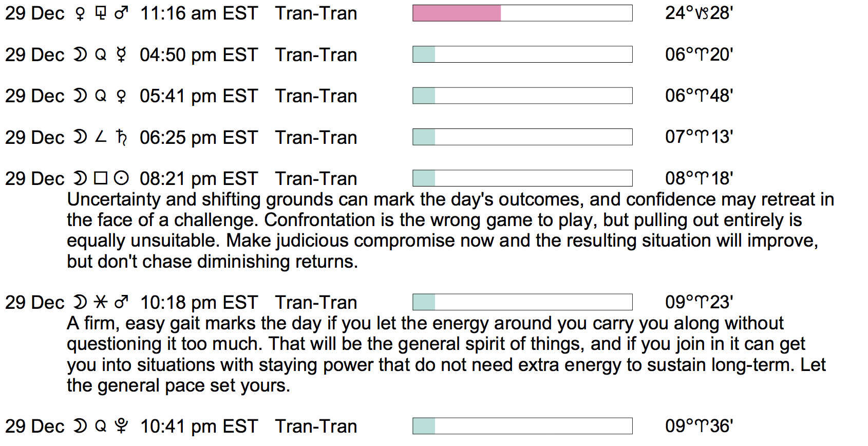Image resolution: width=868 pixels, height=446 pixels.
Task: Click the Mars glyph in the 10:18 pm row
Action: [121, 302]
